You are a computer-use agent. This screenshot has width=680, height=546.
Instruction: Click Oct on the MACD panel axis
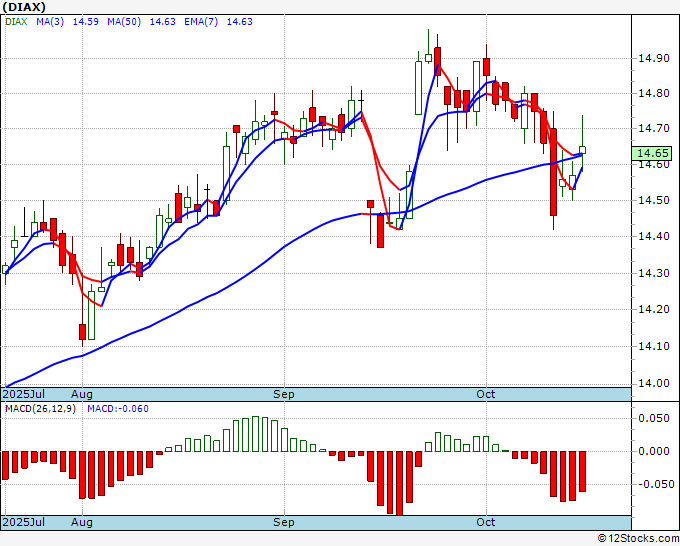coord(486,522)
